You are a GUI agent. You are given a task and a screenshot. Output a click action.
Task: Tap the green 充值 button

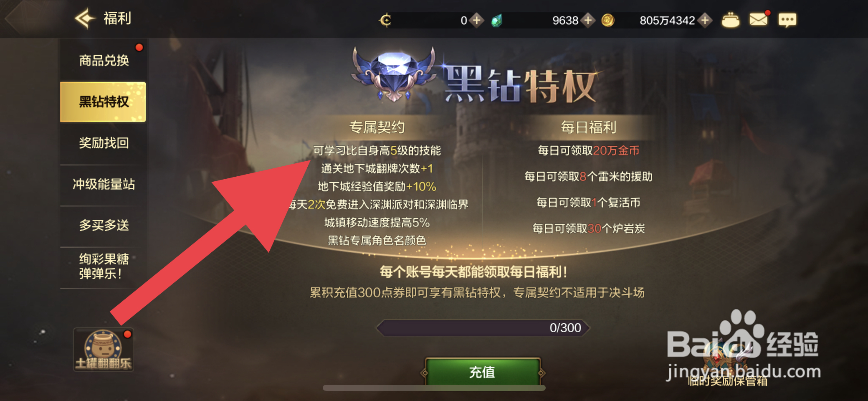point(482,372)
